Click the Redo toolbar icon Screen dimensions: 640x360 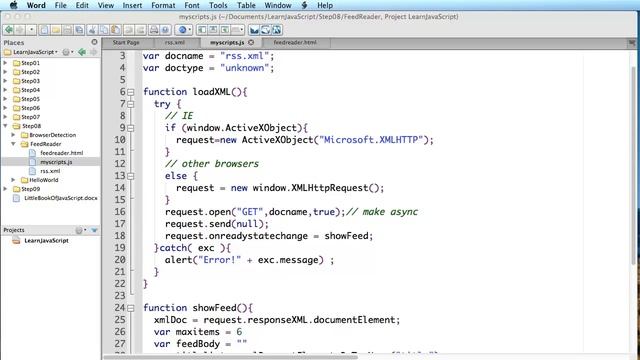(x=141, y=30)
